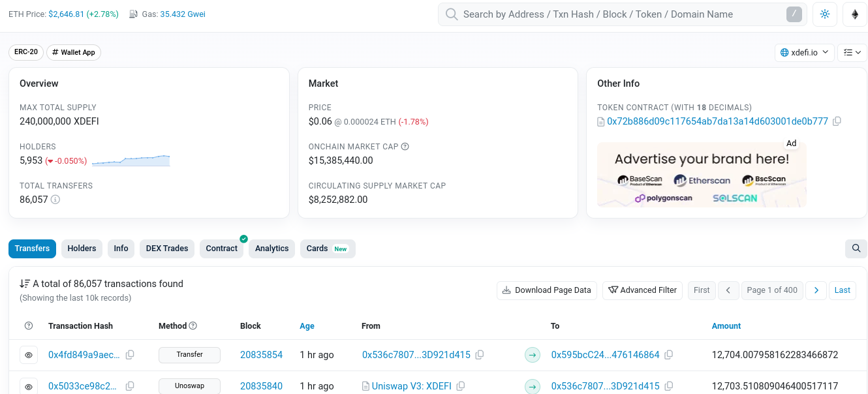868x394 pixels.
Task: Copy transaction hash 0x4fd849a9aec using its copy icon
Action: pos(129,354)
